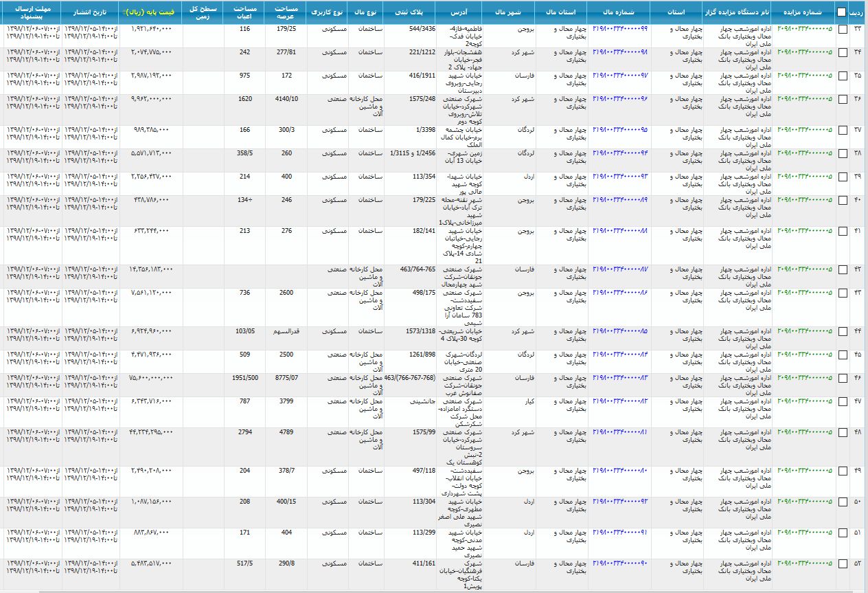Enable the checkbox for row ۴۸
Screen dimensions: 868x593
click(843, 433)
